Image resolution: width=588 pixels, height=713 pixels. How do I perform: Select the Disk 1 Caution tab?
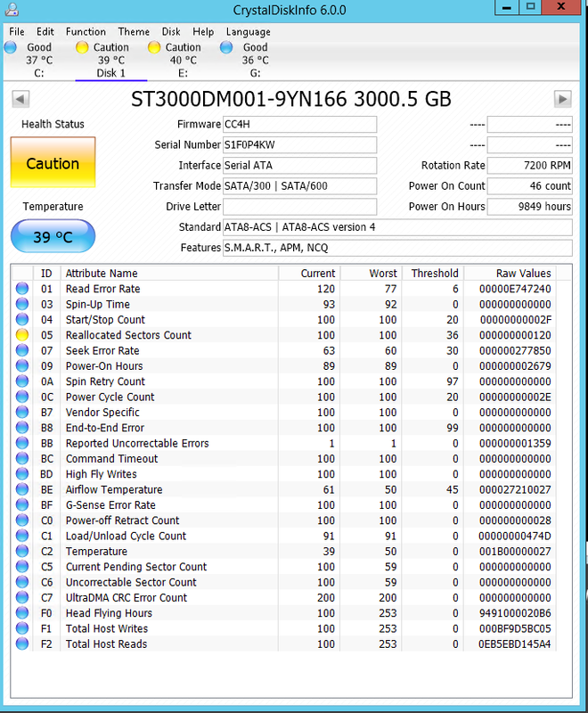point(110,60)
